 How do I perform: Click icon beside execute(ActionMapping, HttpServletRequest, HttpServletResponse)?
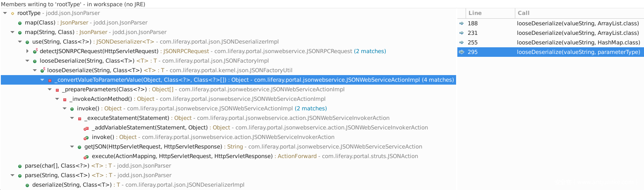[x=86, y=156]
